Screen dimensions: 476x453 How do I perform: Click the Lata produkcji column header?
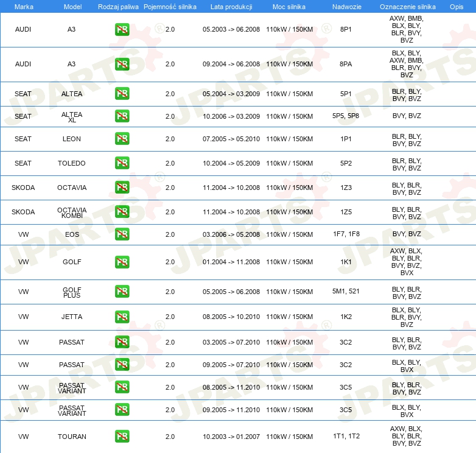(x=231, y=7)
